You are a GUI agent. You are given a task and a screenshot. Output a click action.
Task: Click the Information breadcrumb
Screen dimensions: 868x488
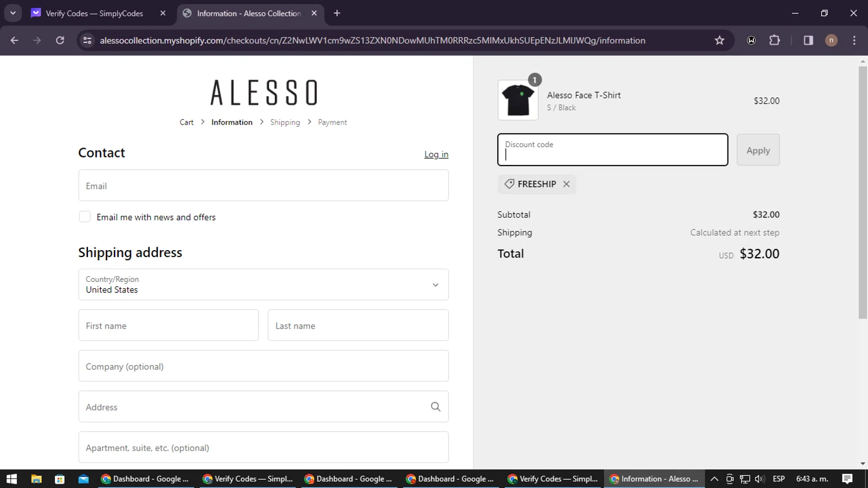click(x=231, y=122)
